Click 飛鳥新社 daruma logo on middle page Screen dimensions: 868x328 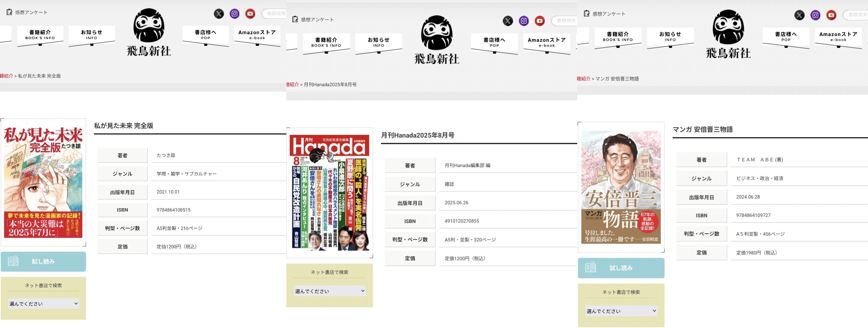point(437,40)
